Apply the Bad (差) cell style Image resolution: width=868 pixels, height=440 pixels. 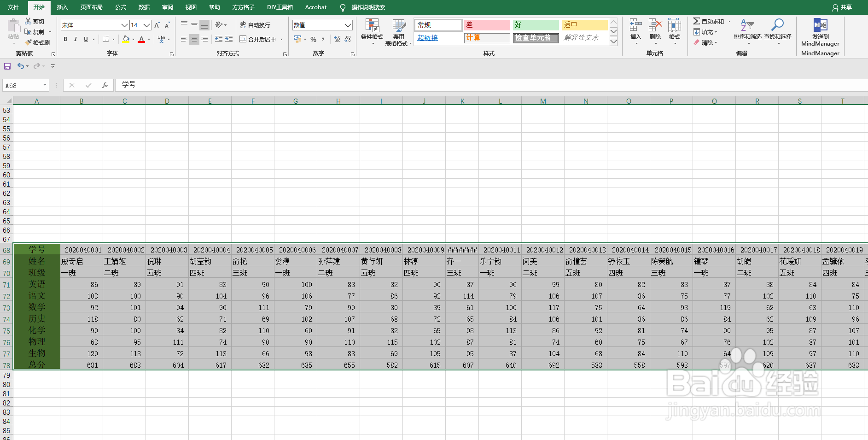[x=487, y=25]
